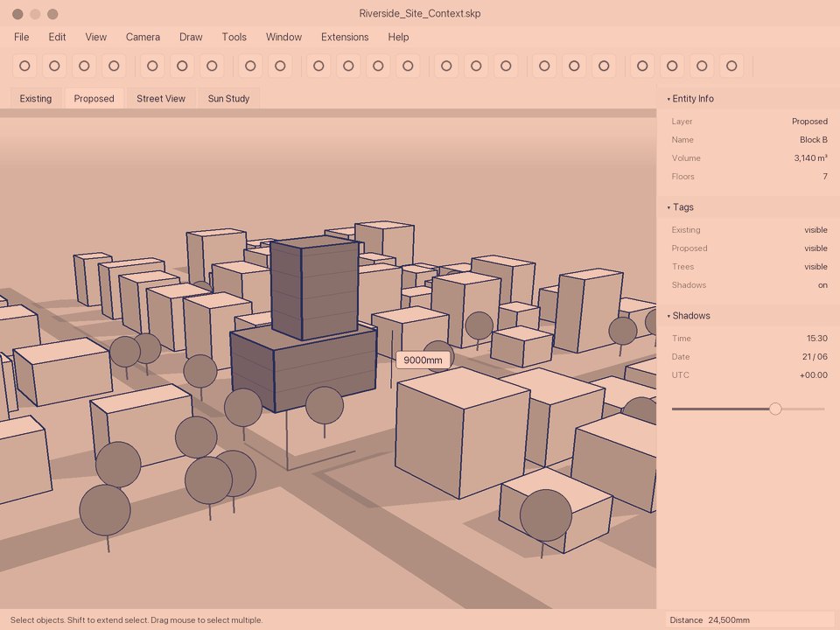
Task: Click the Floors value 7
Action: tap(825, 176)
